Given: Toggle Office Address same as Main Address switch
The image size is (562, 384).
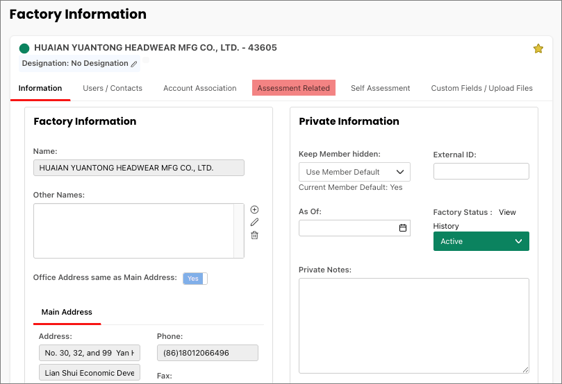Looking at the screenshot, I should pyautogui.click(x=195, y=279).
